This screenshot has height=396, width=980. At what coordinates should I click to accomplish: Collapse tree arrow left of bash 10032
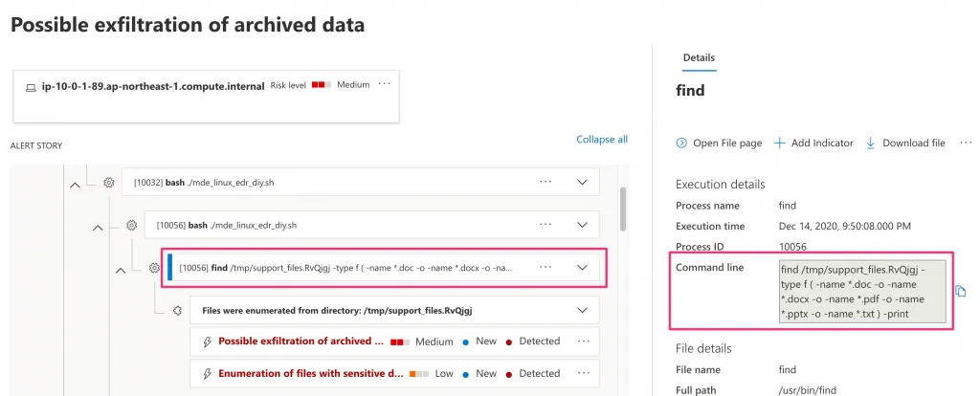pyautogui.click(x=75, y=184)
